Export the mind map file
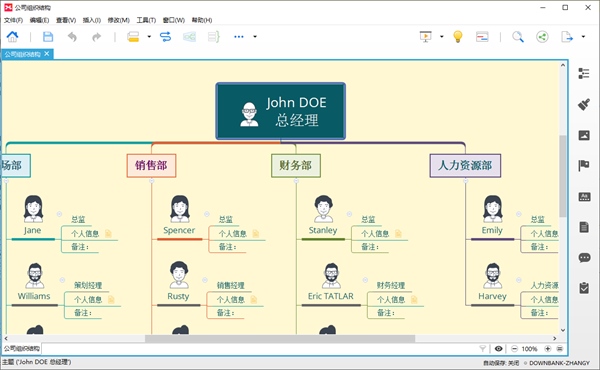The image size is (600, 370). click(x=567, y=37)
